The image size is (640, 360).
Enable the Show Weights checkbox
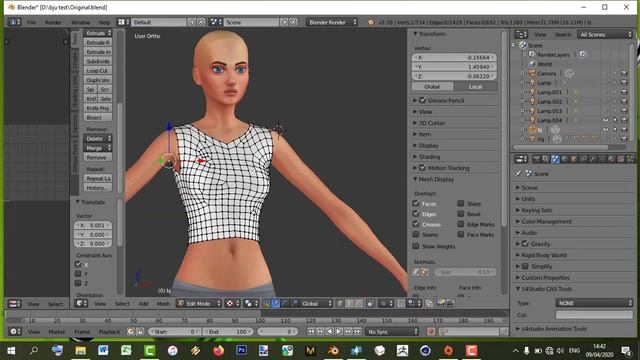pos(416,246)
